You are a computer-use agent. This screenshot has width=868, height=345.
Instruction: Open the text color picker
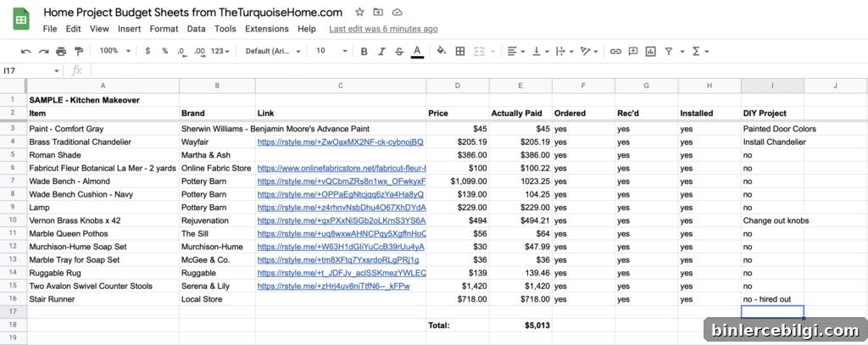pyautogui.click(x=417, y=52)
